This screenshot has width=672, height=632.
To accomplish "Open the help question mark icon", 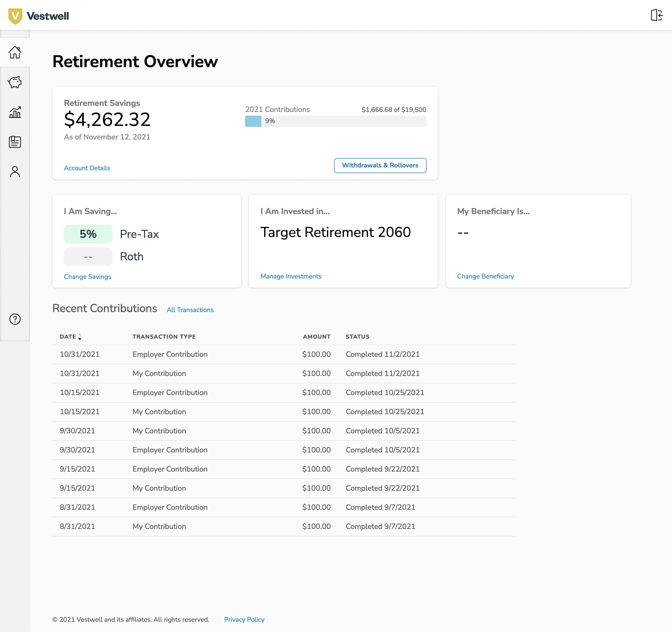I will (x=15, y=319).
